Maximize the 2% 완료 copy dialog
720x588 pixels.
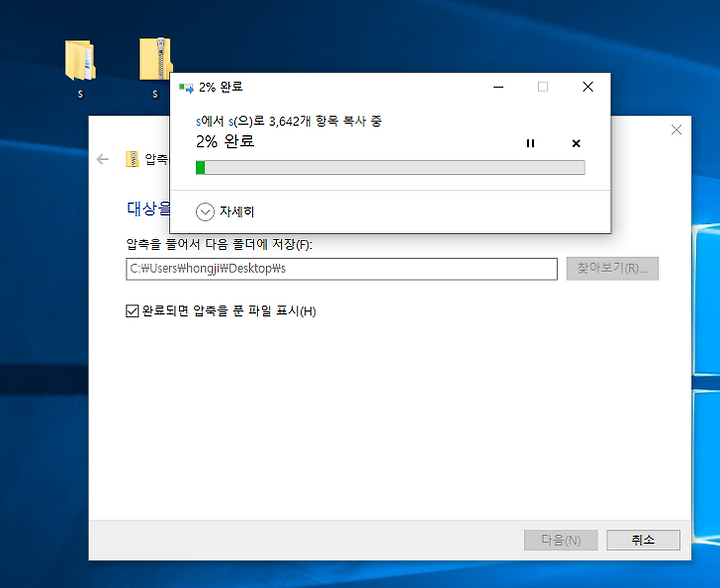pyautogui.click(x=543, y=87)
